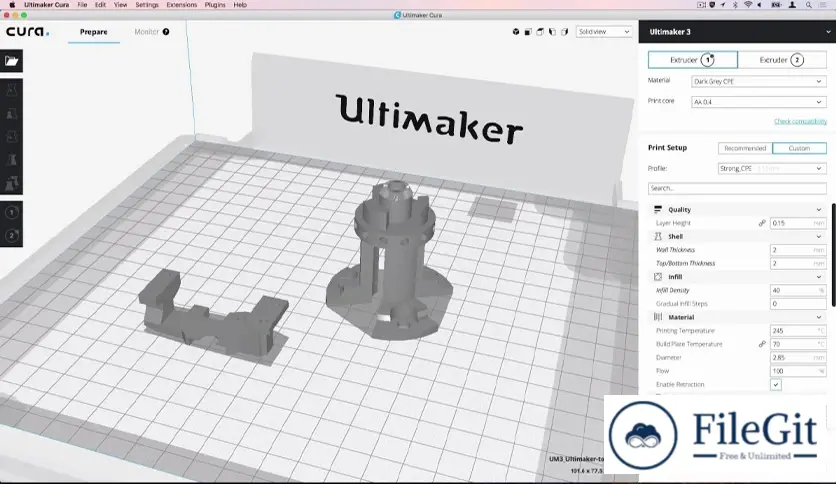Click the Infill section icon

658,277
